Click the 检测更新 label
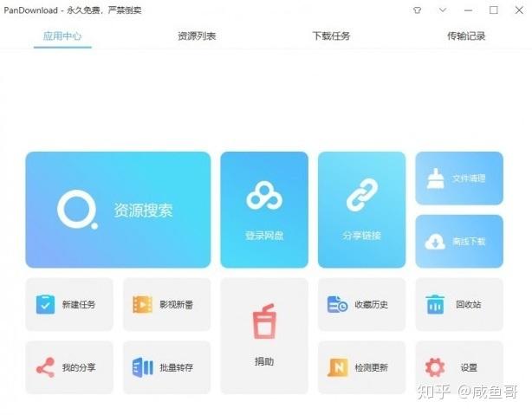This screenshot has height=415, width=532. [x=371, y=367]
